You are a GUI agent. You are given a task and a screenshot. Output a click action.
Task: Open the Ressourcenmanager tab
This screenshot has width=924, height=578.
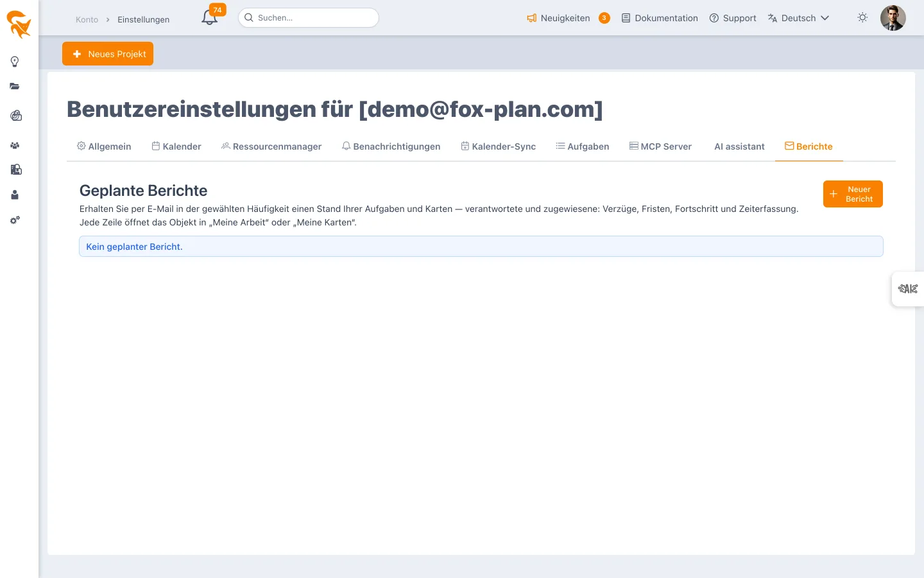(271, 146)
